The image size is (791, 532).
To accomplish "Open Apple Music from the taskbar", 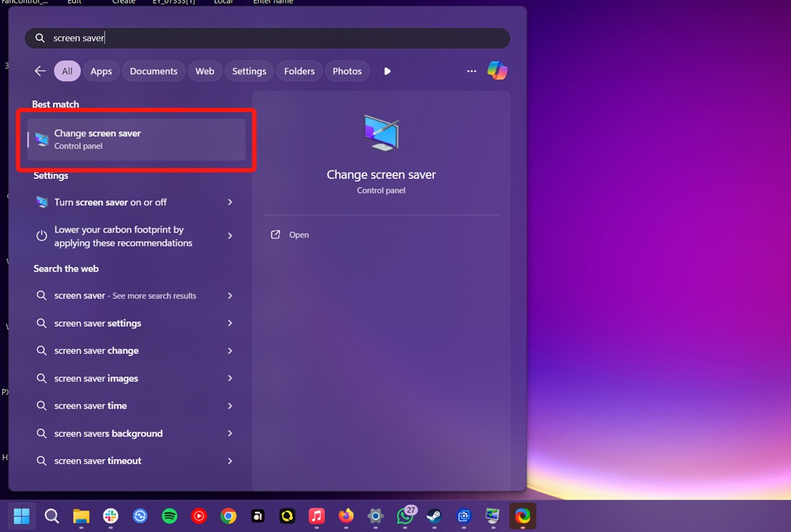I will (x=316, y=516).
